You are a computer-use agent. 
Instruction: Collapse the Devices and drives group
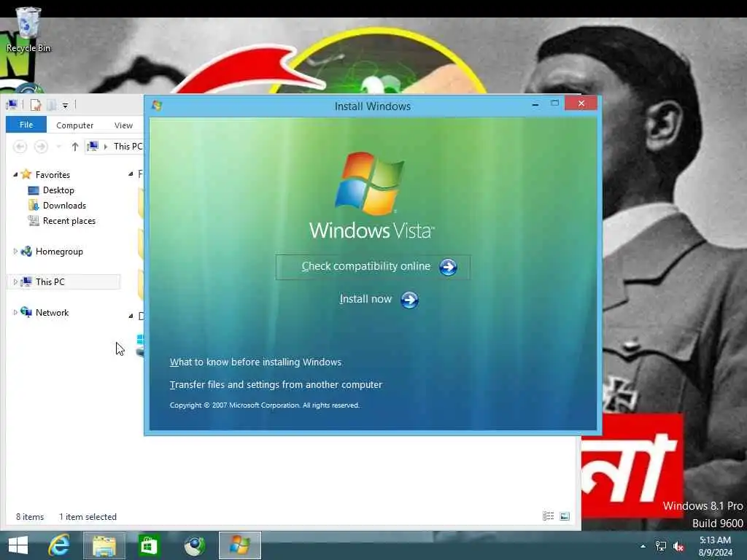click(131, 316)
